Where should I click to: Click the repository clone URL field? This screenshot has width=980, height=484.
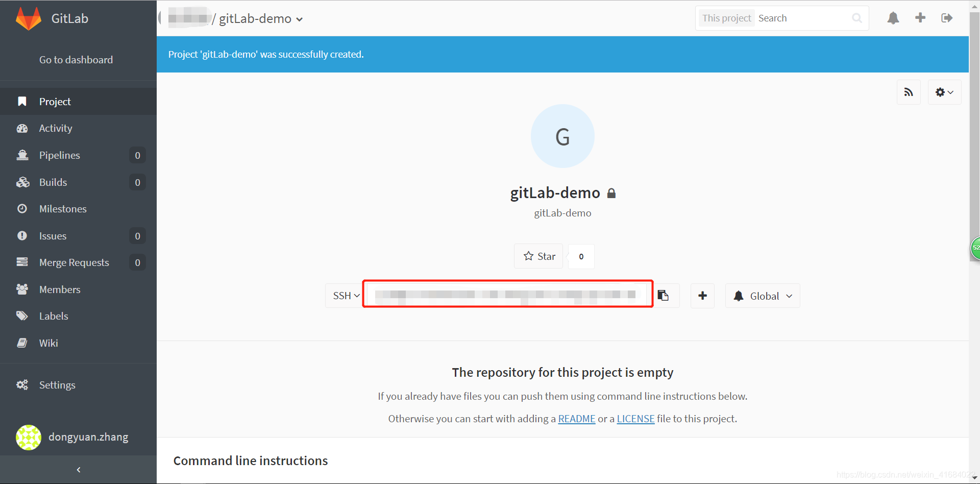508,294
